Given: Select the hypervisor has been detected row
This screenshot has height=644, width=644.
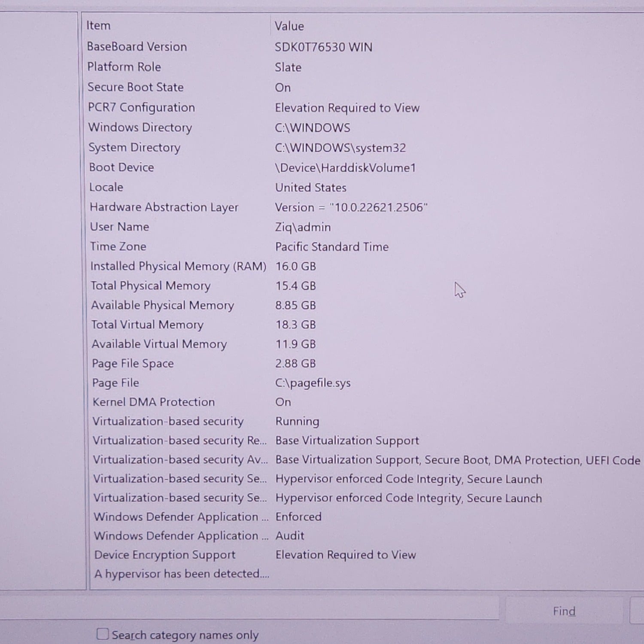Looking at the screenshot, I should pos(182,574).
